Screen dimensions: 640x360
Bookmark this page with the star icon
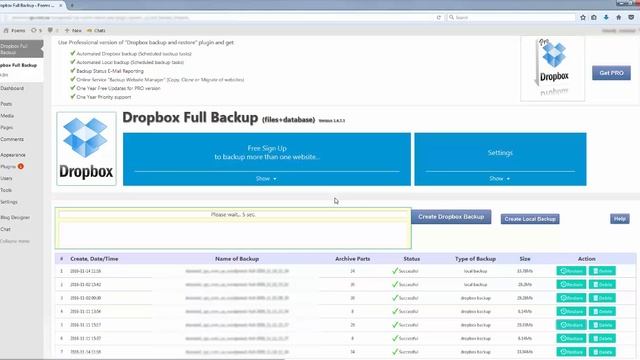click(583, 18)
